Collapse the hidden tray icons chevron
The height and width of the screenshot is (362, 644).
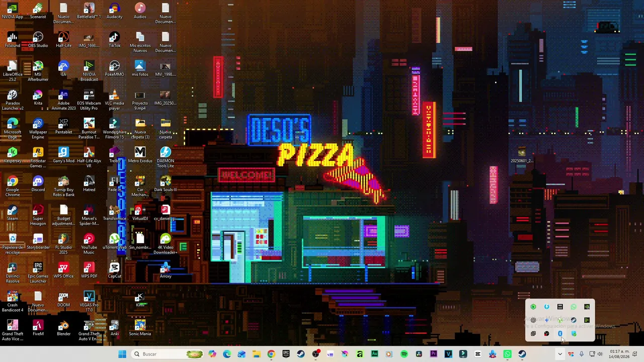tap(559, 354)
